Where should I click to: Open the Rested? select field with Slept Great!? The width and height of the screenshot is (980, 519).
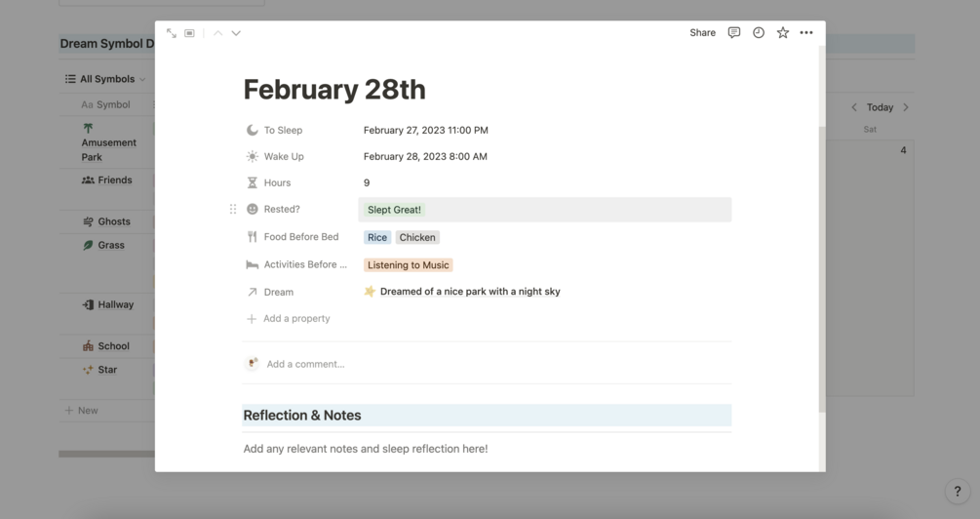pos(544,210)
